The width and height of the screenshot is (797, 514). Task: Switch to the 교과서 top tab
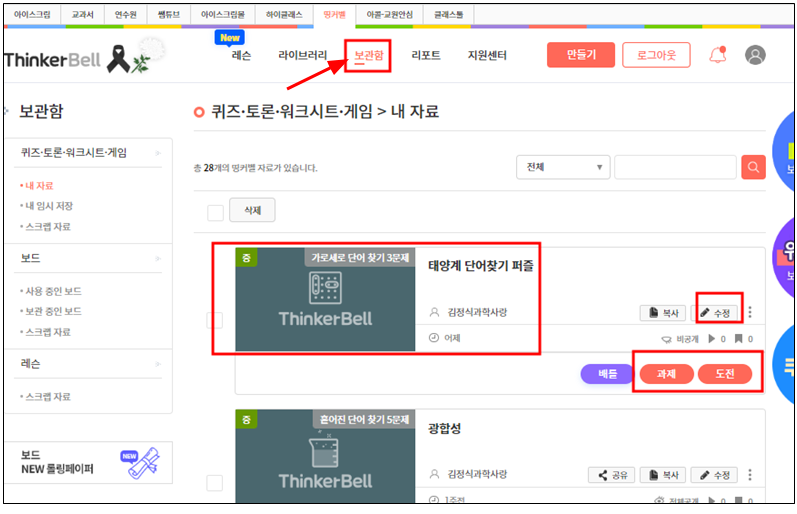82,15
